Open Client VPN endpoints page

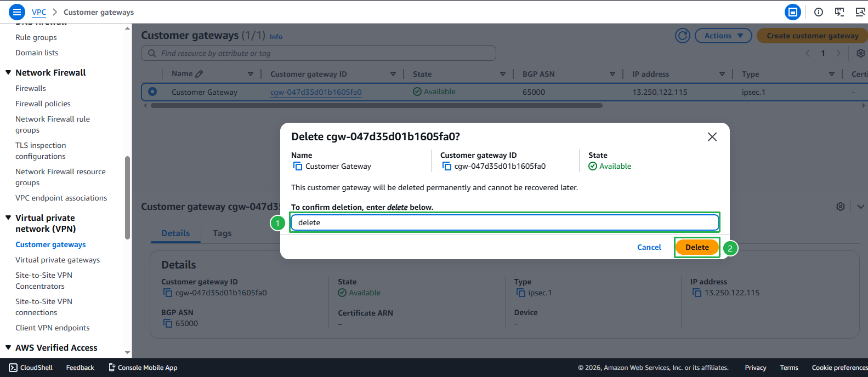[x=53, y=328]
